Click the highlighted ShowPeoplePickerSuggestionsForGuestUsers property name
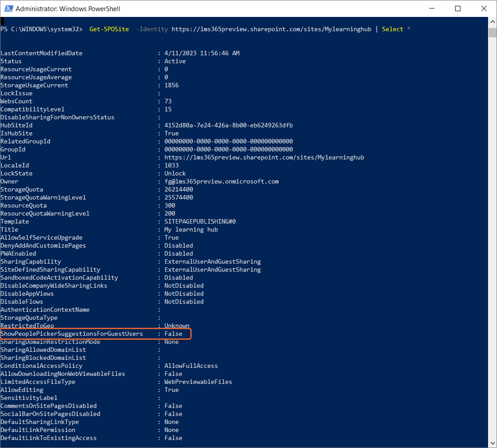 point(72,334)
